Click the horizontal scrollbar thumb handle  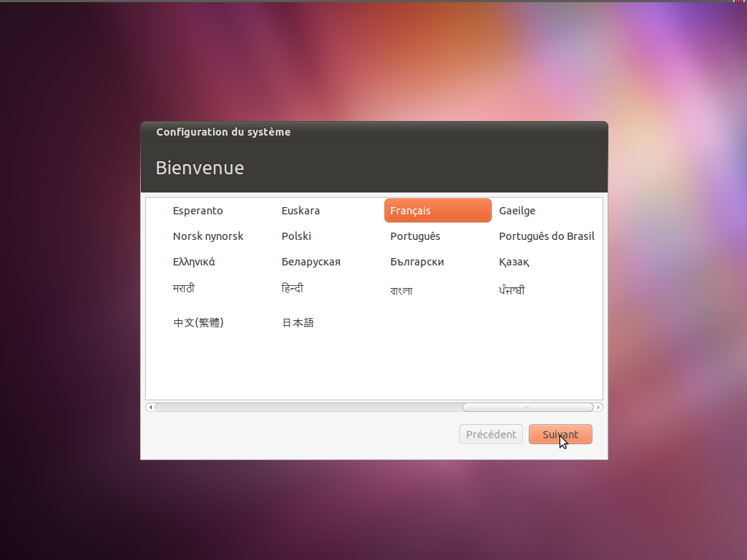[527, 407]
